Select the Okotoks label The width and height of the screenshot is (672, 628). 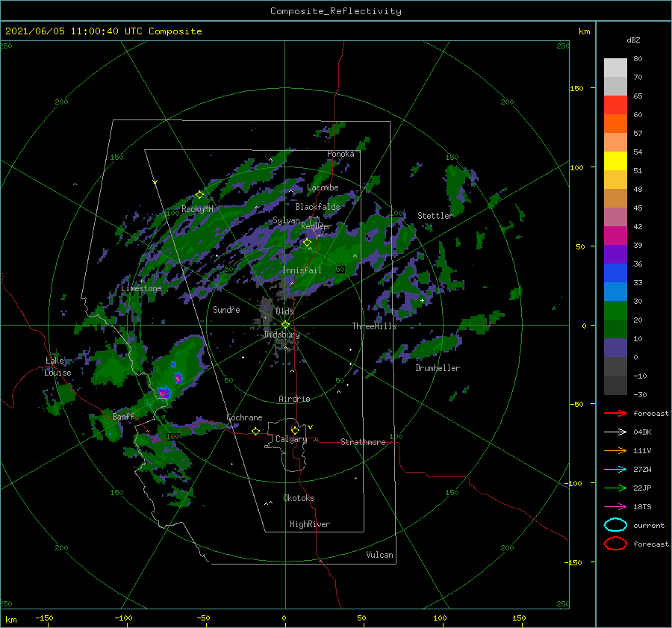[299, 498]
